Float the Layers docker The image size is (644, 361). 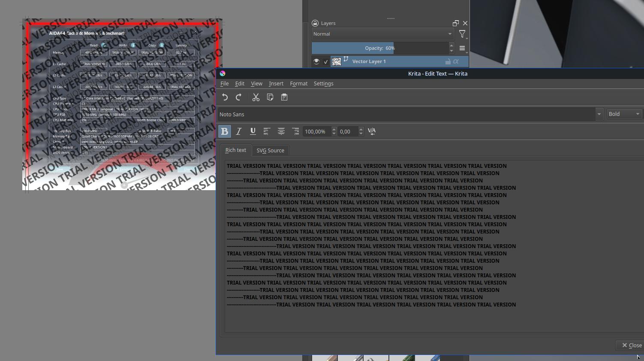[456, 23]
